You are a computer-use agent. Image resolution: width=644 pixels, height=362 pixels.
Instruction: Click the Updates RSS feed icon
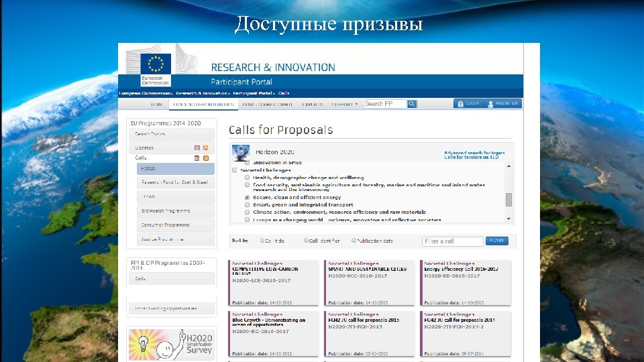pyautogui.click(x=206, y=147)
